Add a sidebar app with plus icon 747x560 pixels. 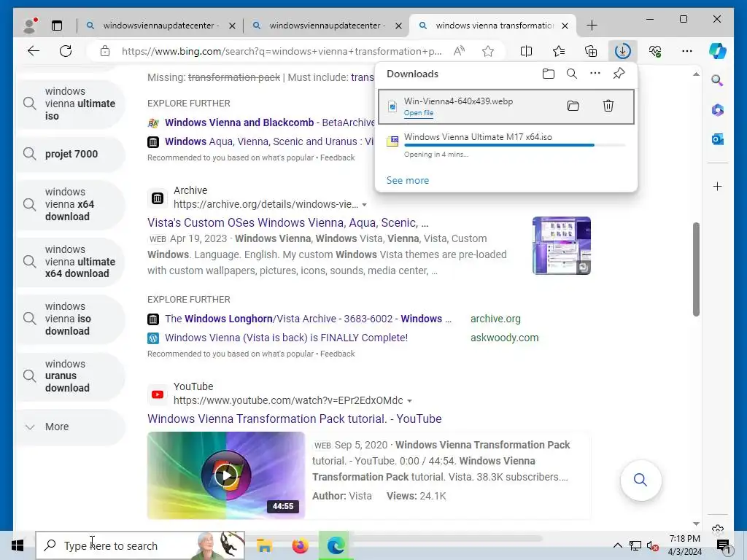click(x=718, y=186)
